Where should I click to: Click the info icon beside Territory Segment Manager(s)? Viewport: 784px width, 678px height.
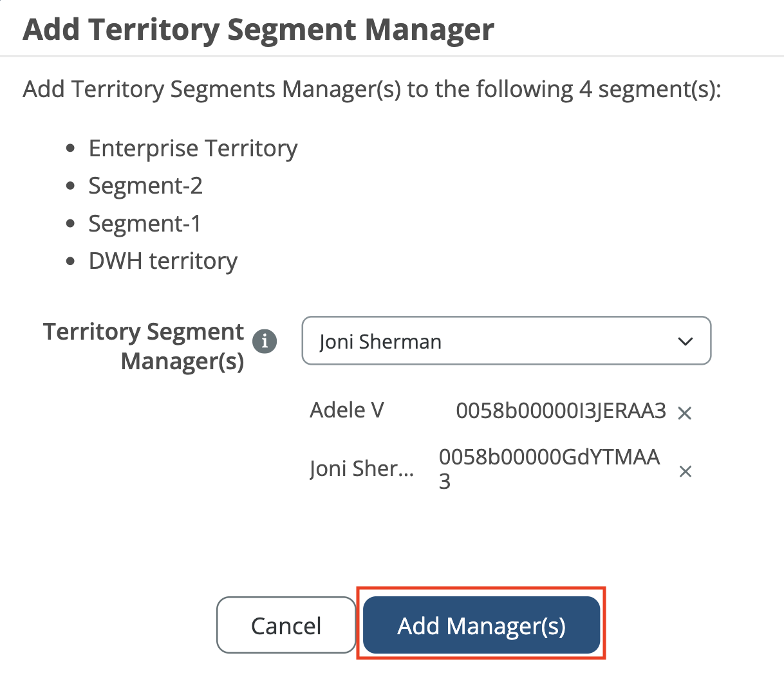click(x=265, y=341)
